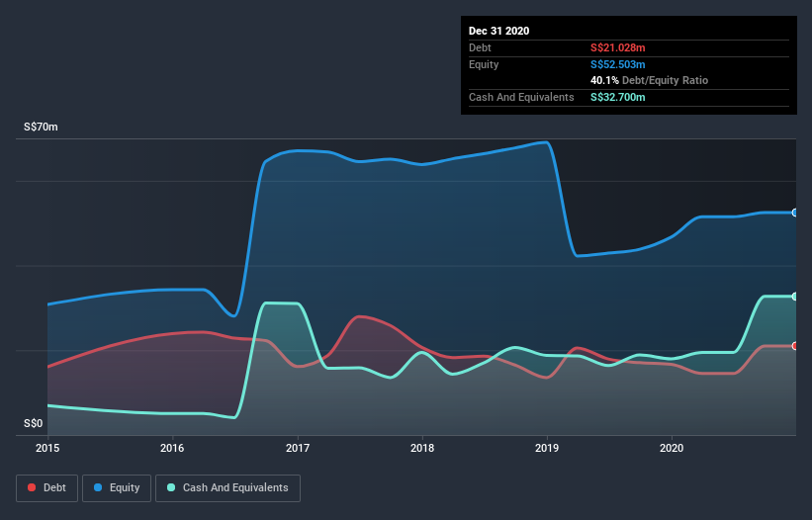This screenshot has height=520, width=812.
Task: Click the 40.1% Debt/Equity Ratio text
Action: pos(649,81)
